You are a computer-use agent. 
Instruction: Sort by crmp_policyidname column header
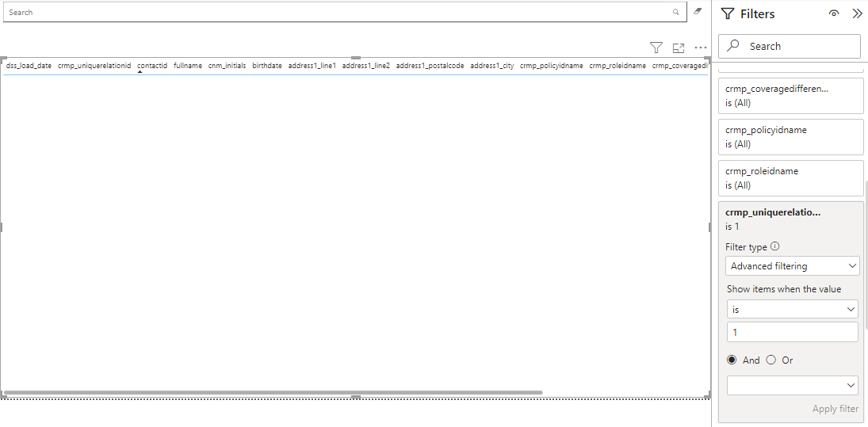552,66
